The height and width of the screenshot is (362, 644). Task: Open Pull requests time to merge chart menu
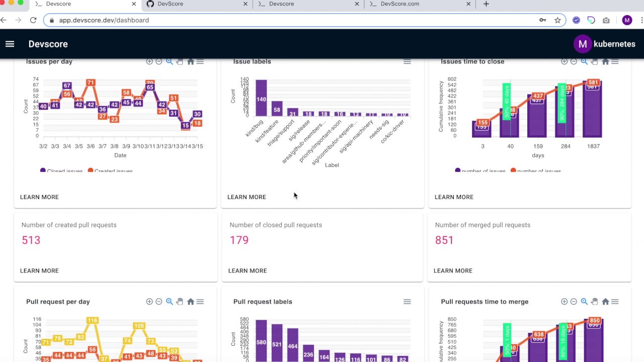(x=615, y=302)
